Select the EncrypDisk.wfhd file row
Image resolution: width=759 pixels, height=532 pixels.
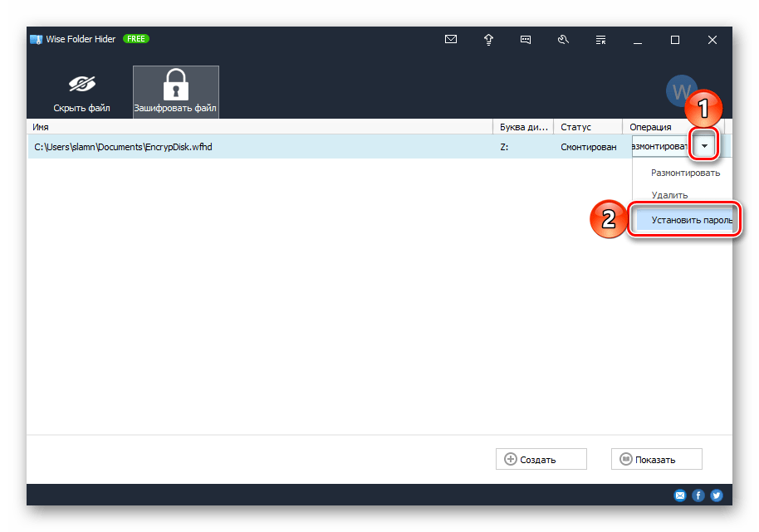tap(249, 147)
